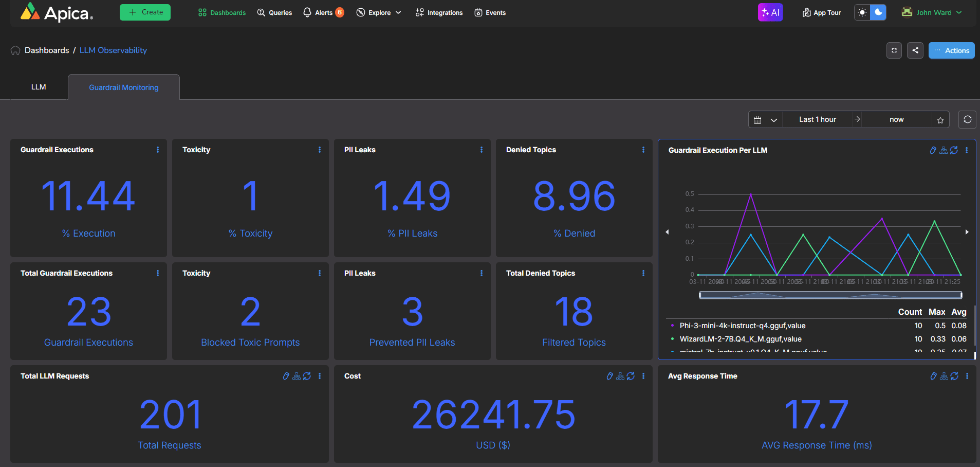Click the Apica logo
The width and height of the screenshot is (980, 467).
click(x=57, y=12)
